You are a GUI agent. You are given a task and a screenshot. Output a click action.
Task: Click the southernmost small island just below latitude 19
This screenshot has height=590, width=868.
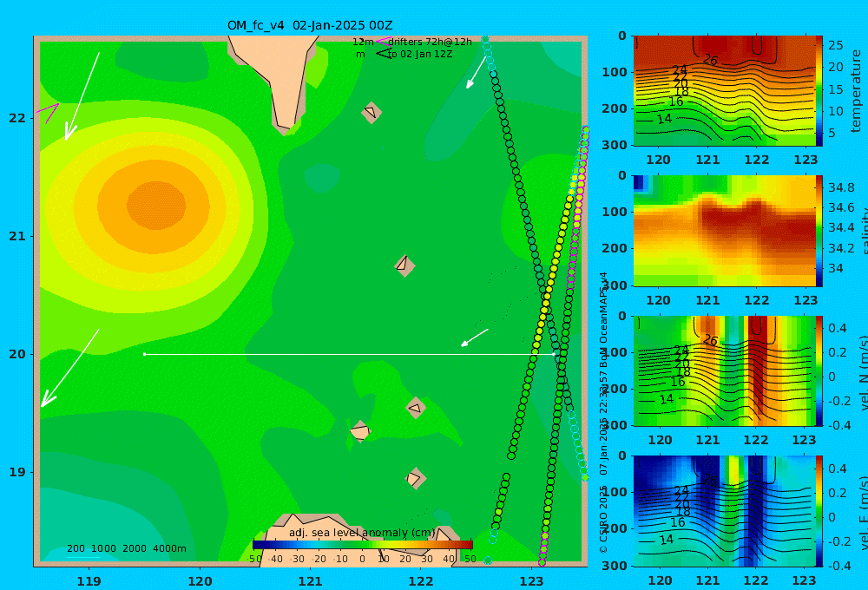pyautogui.click(x=415, y=478)
